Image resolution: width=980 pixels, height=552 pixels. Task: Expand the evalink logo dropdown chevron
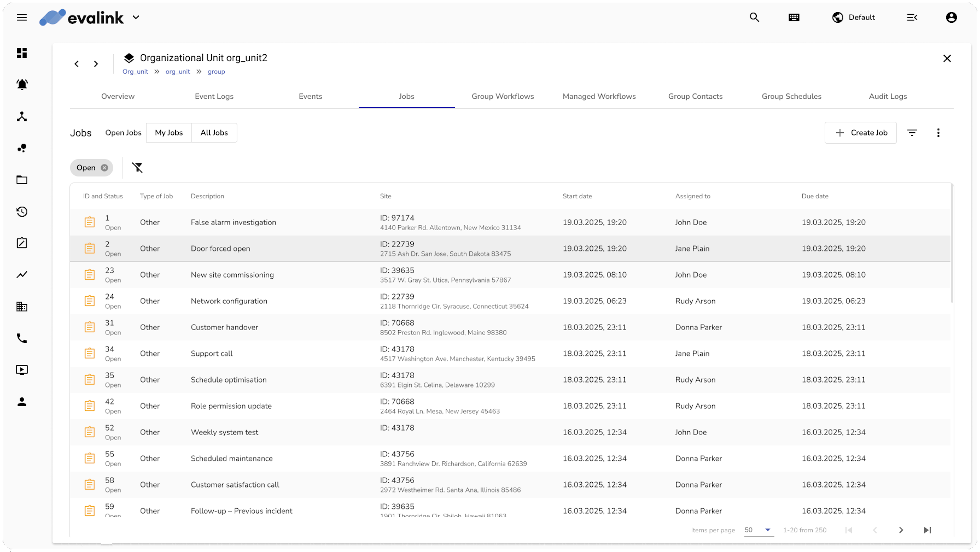(x=136, y=18)
